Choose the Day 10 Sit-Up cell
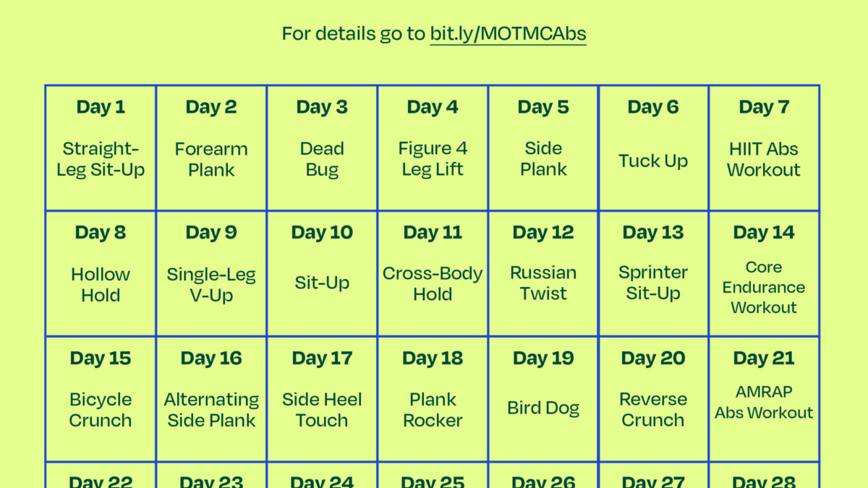 tap(322, 273)
